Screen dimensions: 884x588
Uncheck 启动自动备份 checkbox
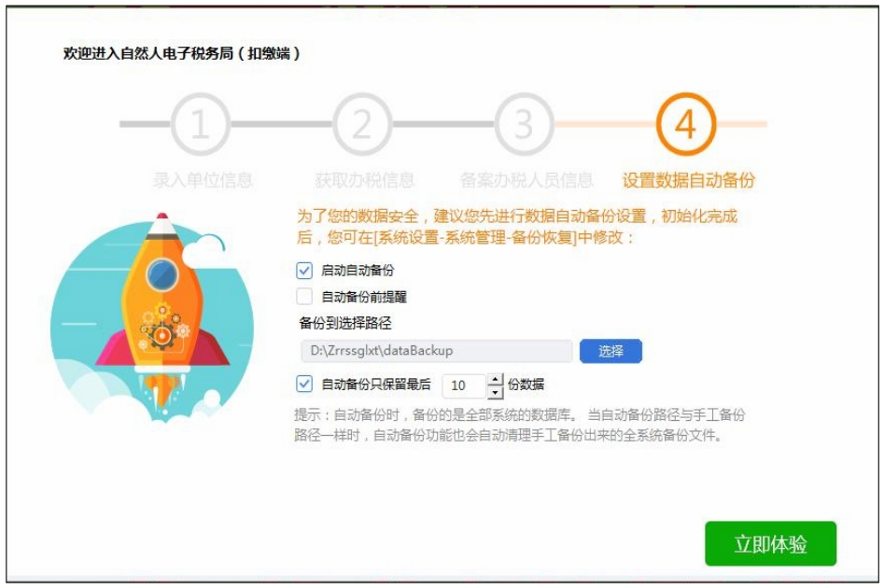304,271
